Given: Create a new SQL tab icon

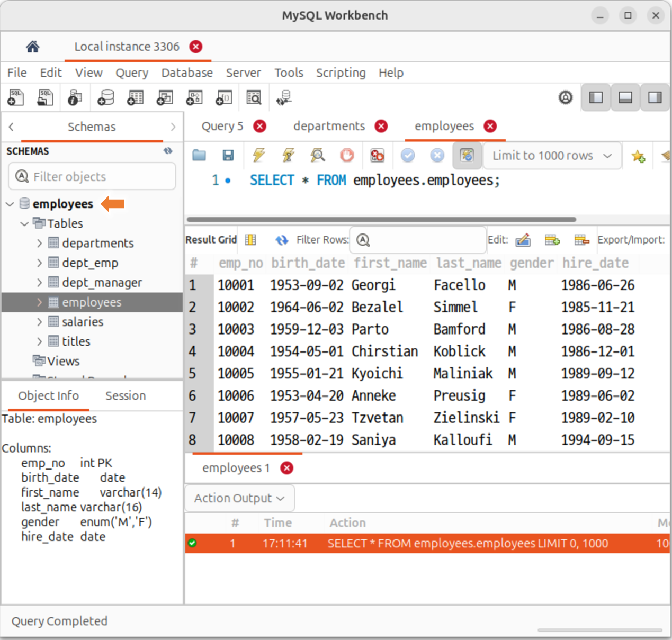Looking at the screenshot, I should coord(16,97).
